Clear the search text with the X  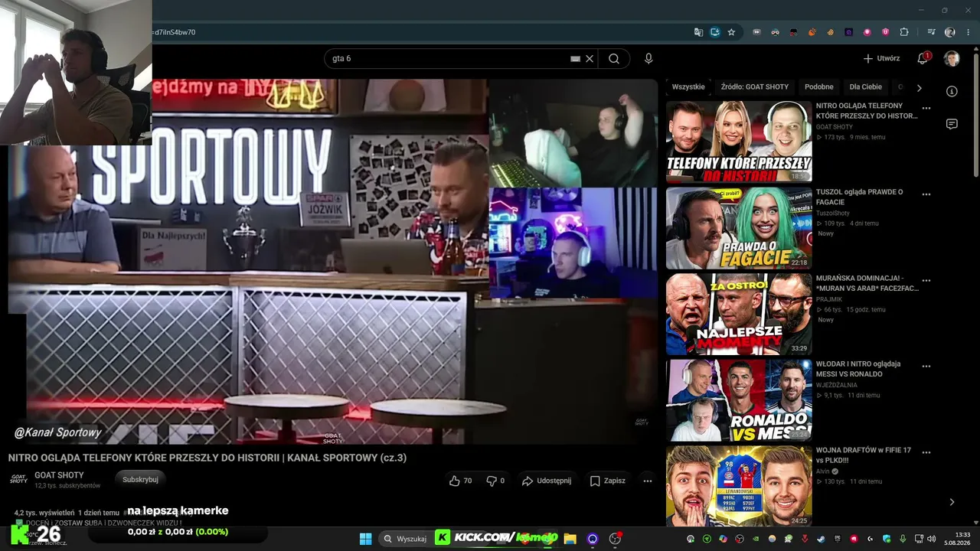(590, 58)
